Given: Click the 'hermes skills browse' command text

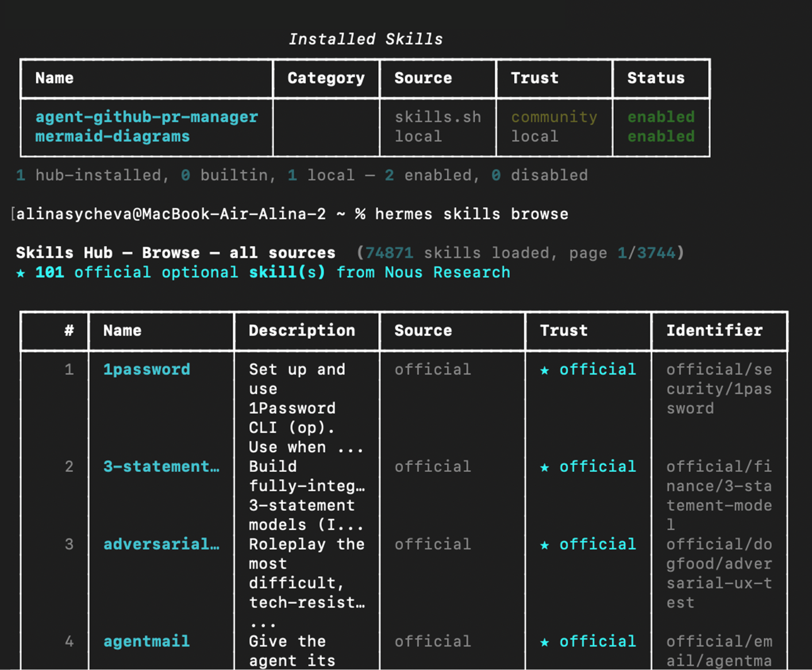Looking at the screenshot, I should coord(471,214).
